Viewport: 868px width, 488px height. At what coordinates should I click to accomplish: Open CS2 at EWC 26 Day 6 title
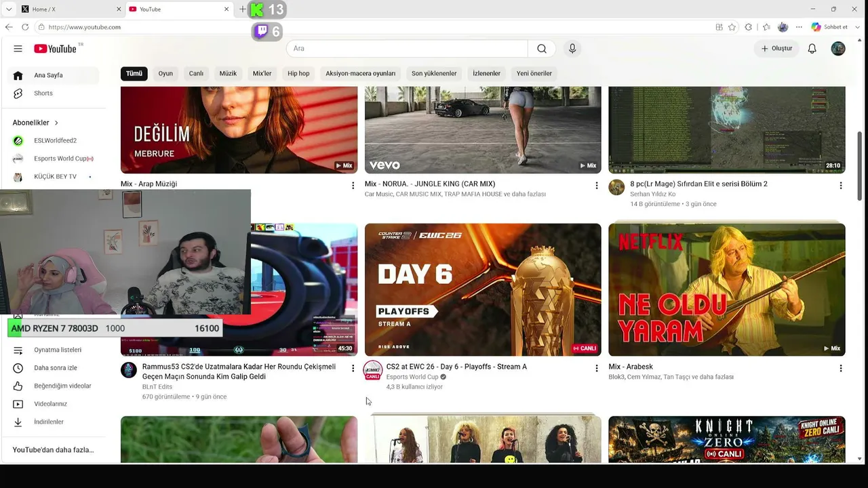pos(456,367)
